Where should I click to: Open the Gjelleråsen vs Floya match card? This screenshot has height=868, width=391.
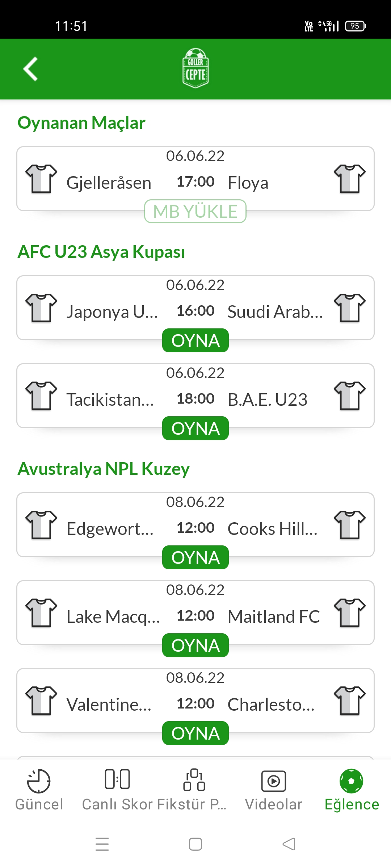[195, 179]
